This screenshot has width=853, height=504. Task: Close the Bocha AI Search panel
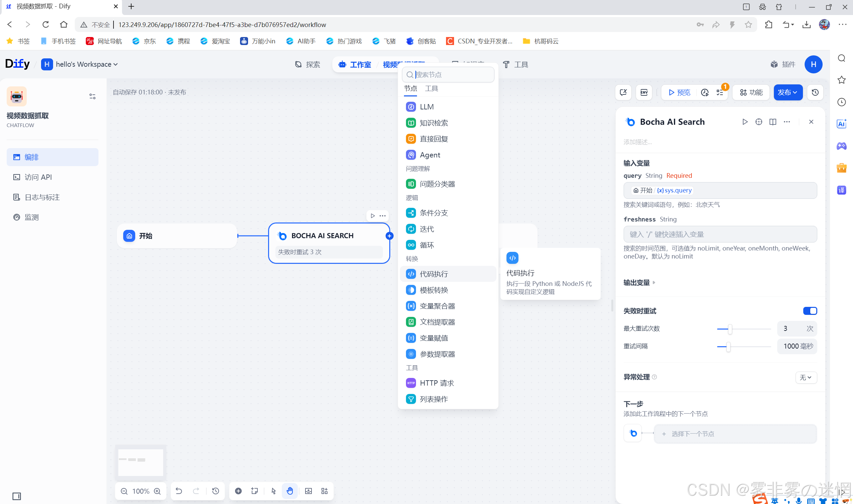pyautogui.click(x=811, y=122)
